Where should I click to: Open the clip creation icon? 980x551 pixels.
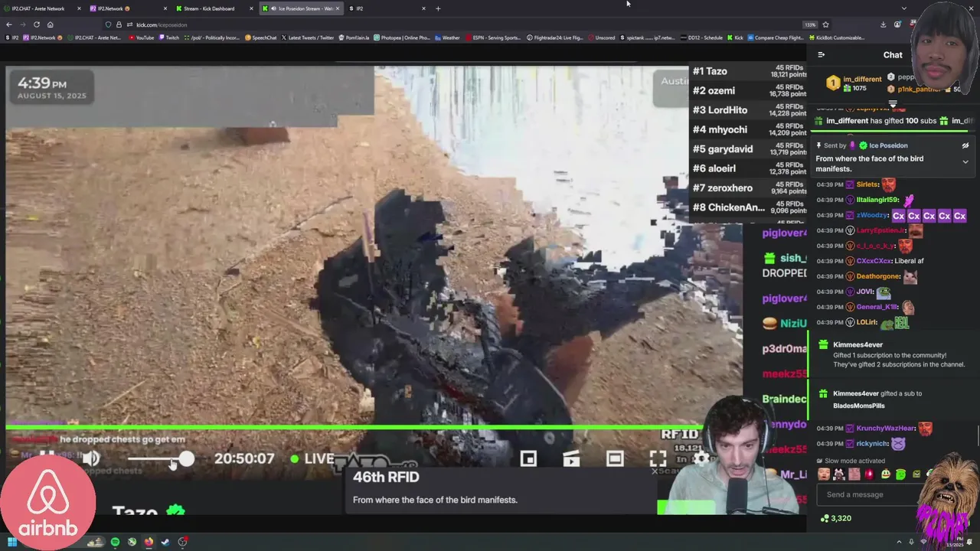coord(571,458)
